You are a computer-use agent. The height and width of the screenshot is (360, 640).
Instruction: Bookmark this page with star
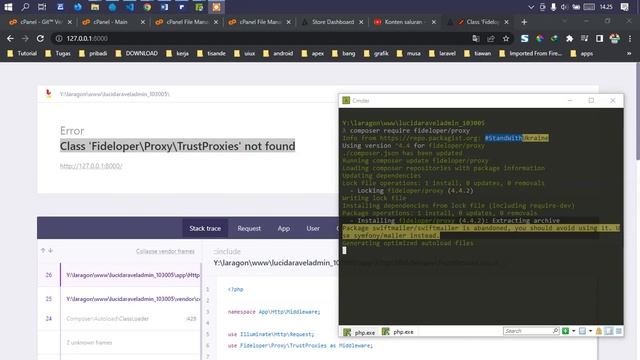[x=506, y=38]
